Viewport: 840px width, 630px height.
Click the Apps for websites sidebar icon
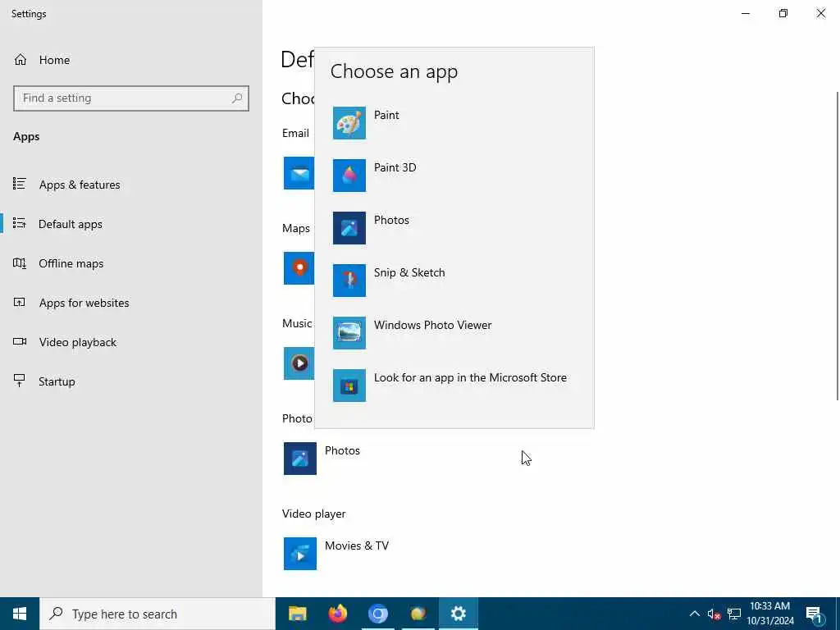coord(20,302)
